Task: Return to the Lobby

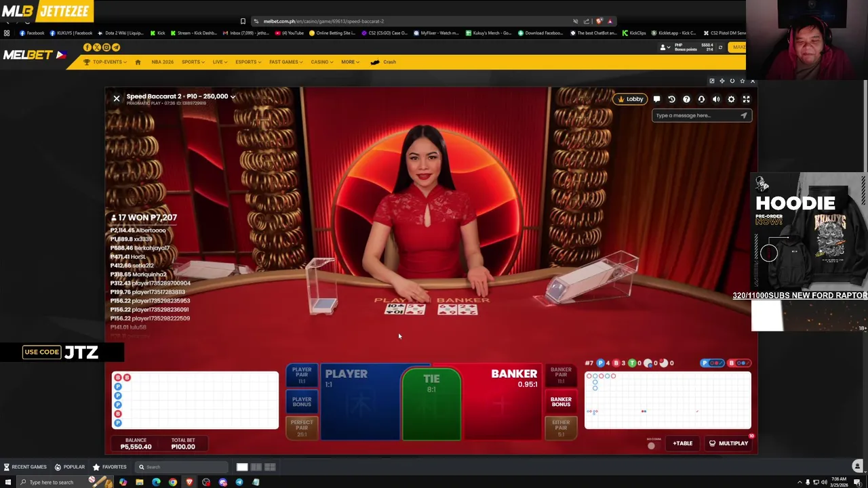Action: [629, 99]
